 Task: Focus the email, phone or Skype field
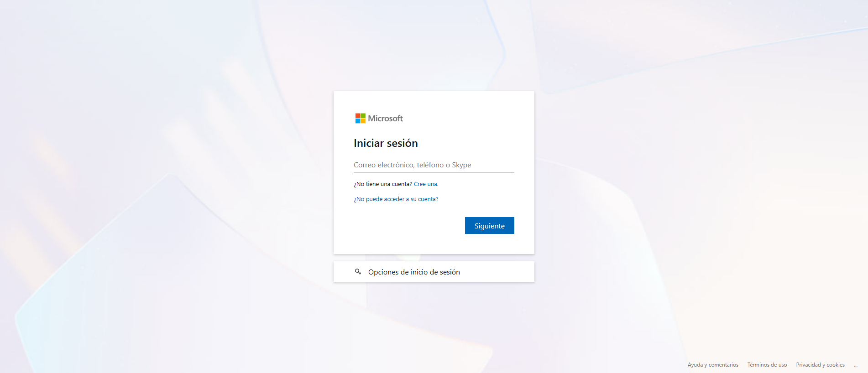[434, 165]
